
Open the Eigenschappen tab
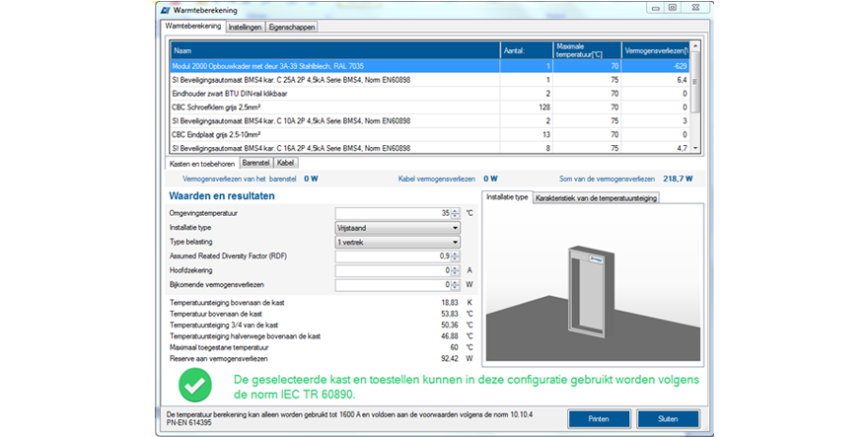(x=292, y=28)
